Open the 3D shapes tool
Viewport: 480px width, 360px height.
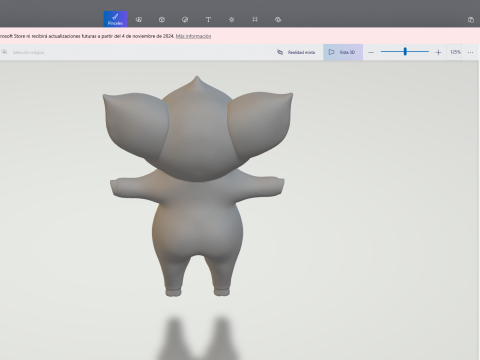pos(162,20)
